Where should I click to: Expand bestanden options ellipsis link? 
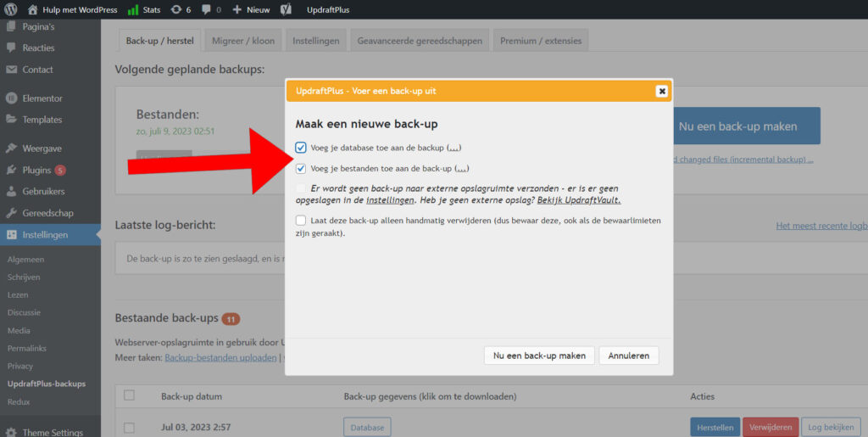462,168
